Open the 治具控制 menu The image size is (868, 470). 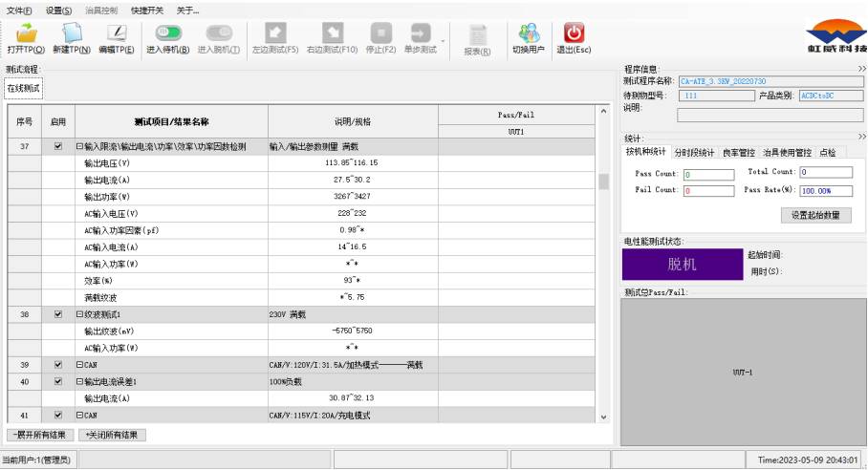tap(101, 11)
